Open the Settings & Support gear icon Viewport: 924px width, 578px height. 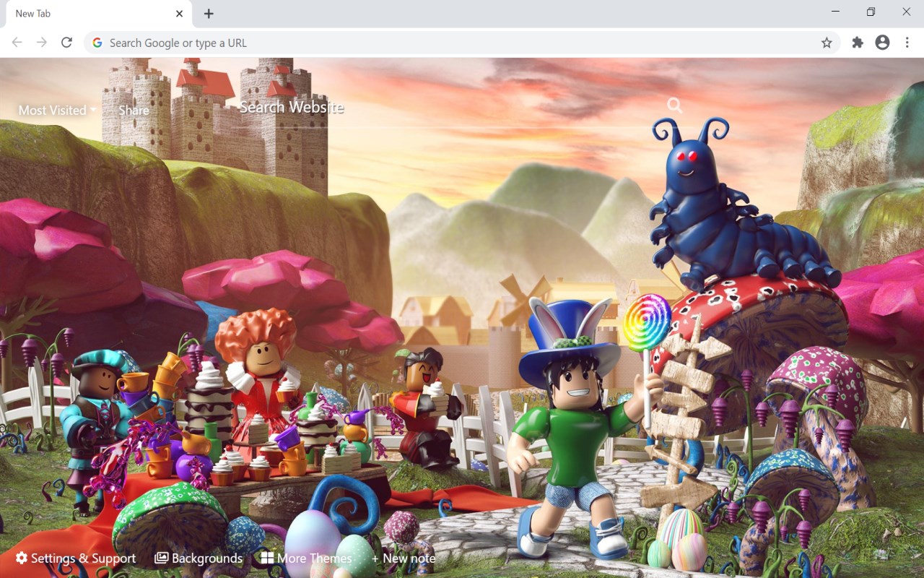click(22, 558)
